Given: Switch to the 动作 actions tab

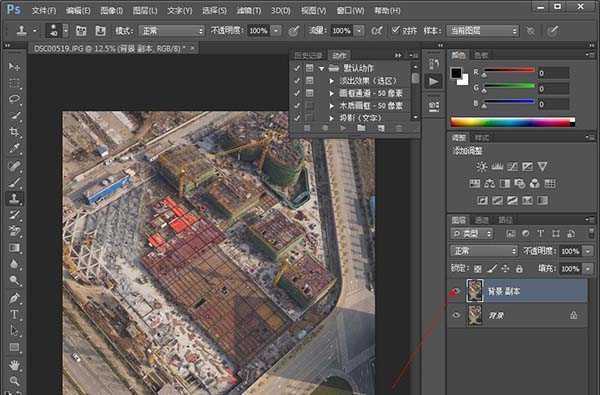Looking at the screenshot, I should coord(339,55).
